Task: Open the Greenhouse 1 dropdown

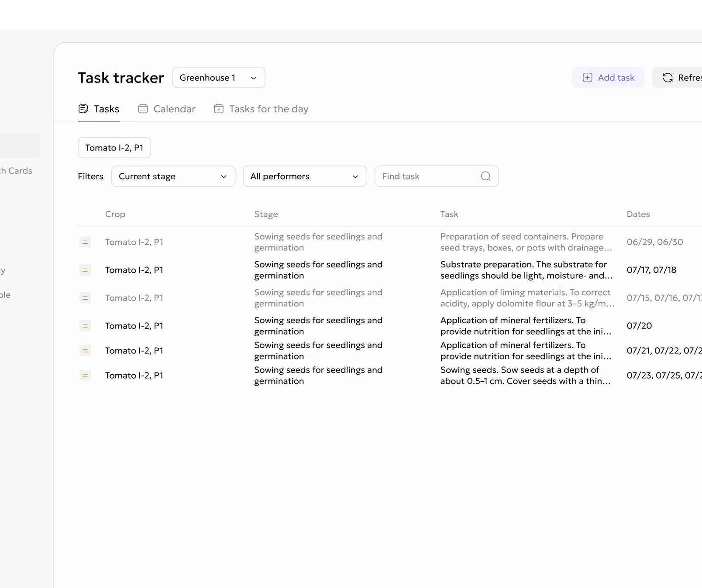Action: pyautogui.click(x=218, y=78)
